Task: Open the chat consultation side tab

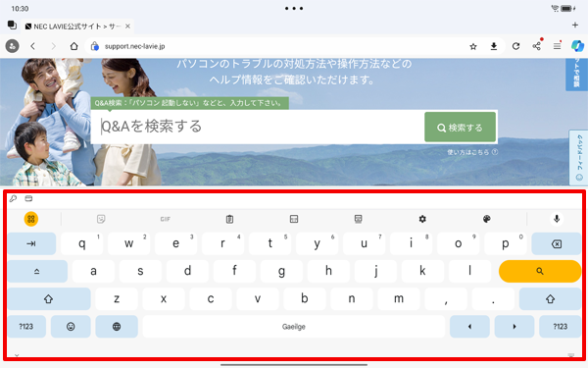Action: (577, 75)
